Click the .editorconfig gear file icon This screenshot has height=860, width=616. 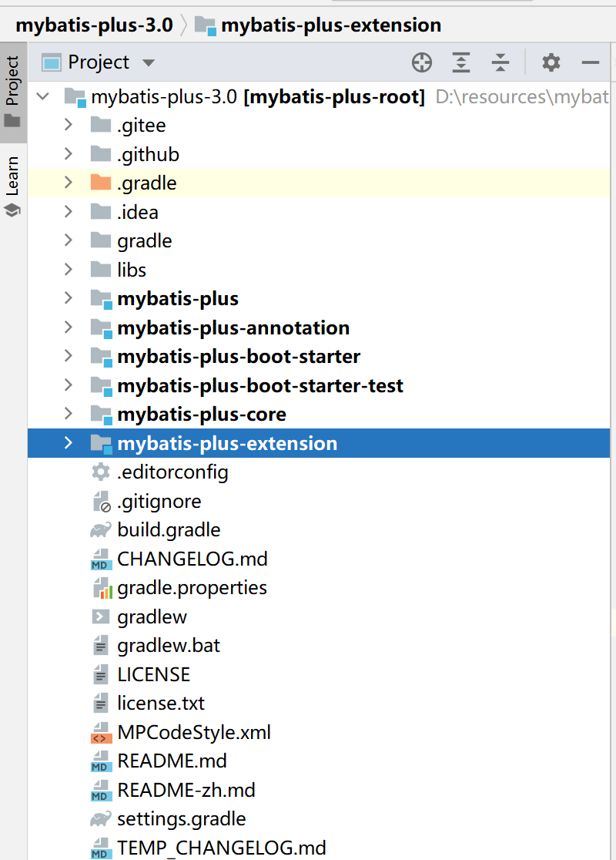101,472
